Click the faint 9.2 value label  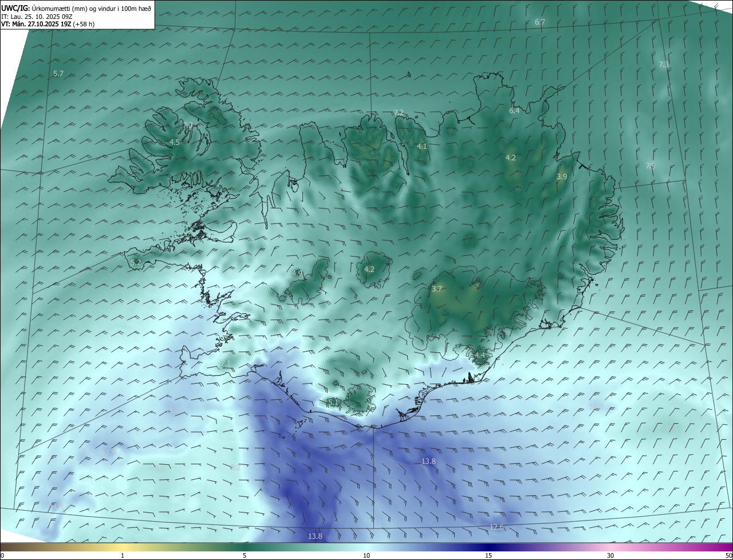[x=235, y=467]
